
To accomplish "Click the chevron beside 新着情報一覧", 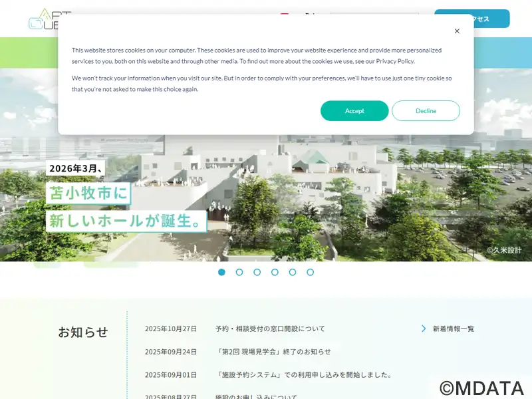I will [x=424, y=329].
